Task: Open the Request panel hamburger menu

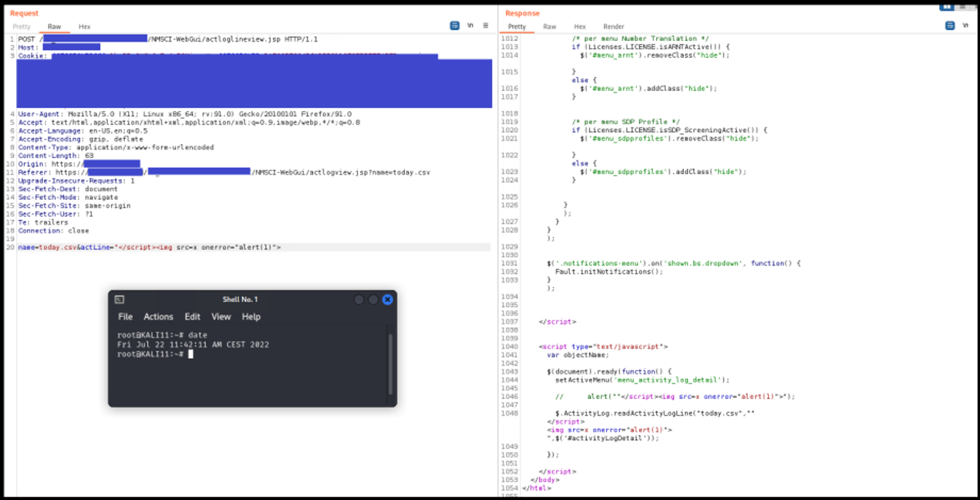Action: click(486, 25)
